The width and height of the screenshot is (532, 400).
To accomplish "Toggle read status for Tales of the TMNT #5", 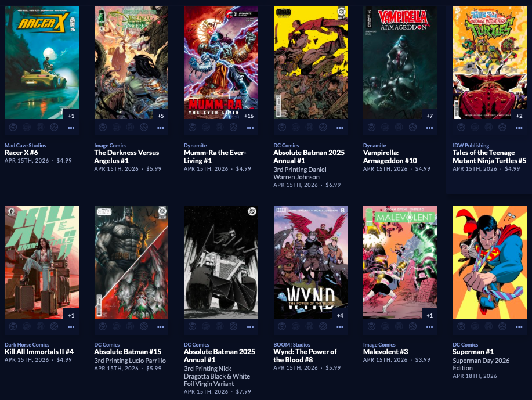I will pyautogui.click(x=488, y=127).
